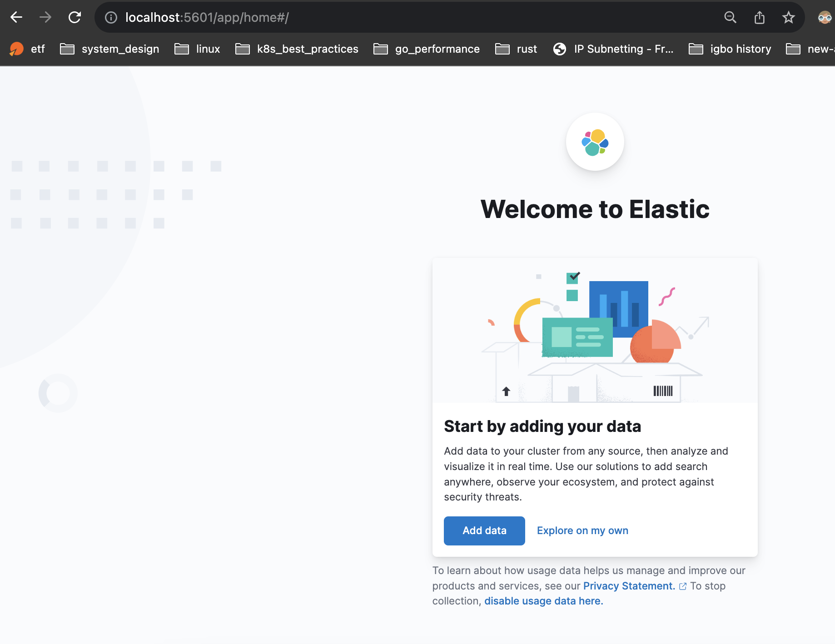The width and height of the screenshot is (835, 644).
Task: Open the rust bookmarks folder
Action: coord(516,49)
